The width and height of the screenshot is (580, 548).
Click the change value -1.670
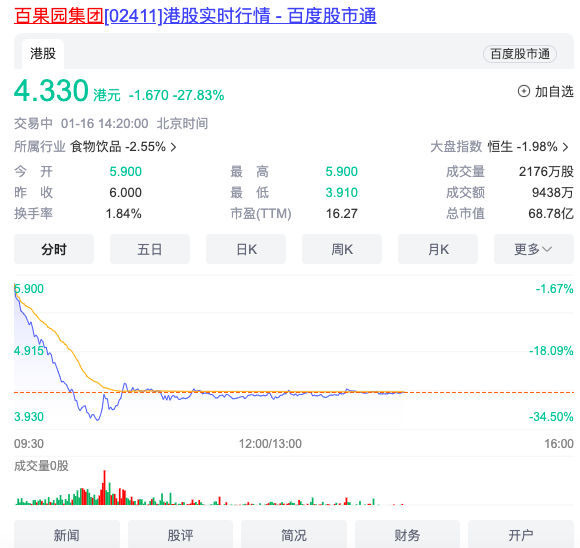(149, 95)
